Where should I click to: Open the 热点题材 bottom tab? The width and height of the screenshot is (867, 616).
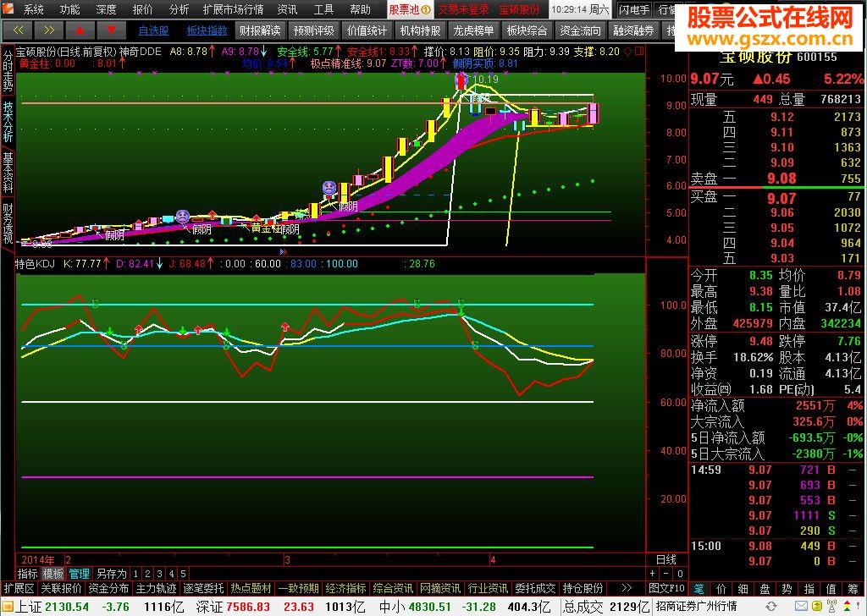click(251, 588)
